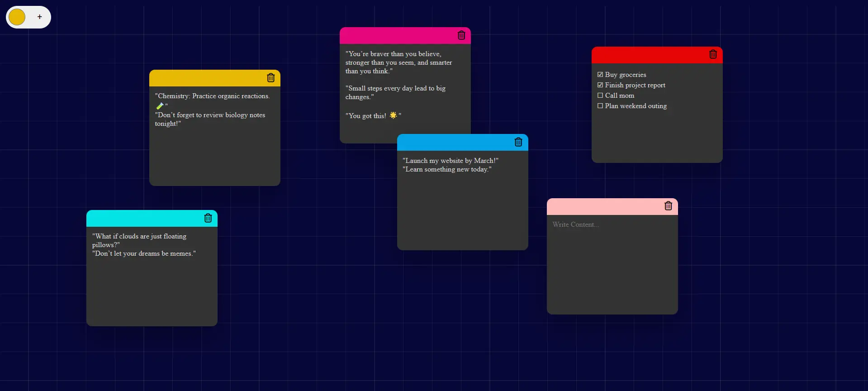Click the red note header bar
Image resolution: width=868 pixels, height=391 pixels.
coord(657,55)
